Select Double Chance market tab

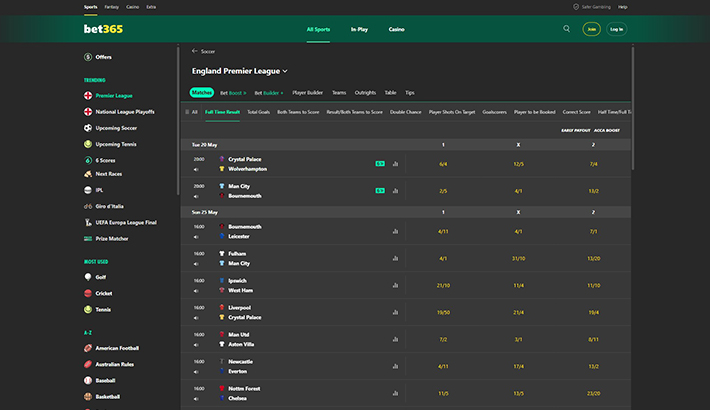coord(405,112)
